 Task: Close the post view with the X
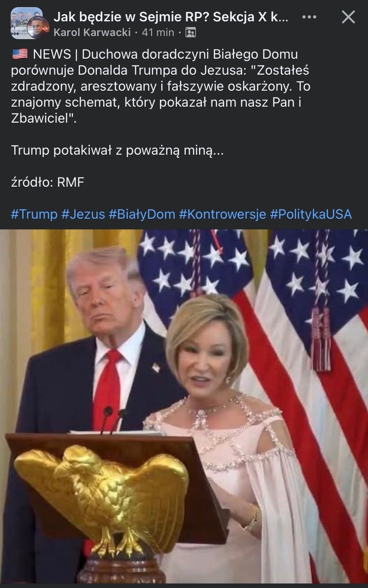(348, 17)
